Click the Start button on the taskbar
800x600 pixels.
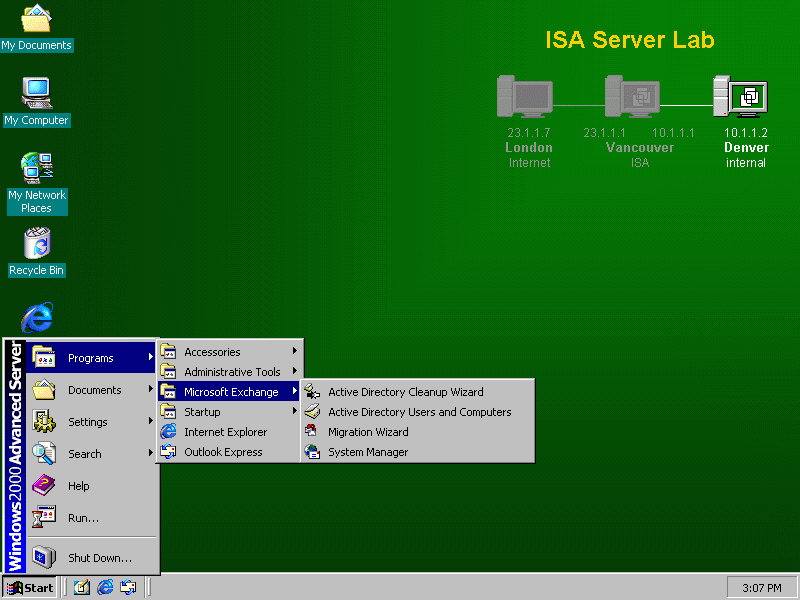click(30, 587)
